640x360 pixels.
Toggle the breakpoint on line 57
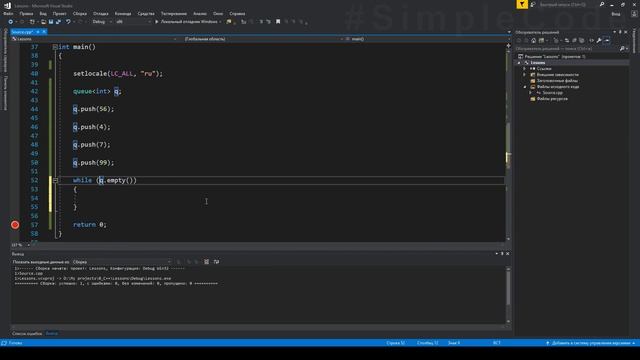pos(15,224)
